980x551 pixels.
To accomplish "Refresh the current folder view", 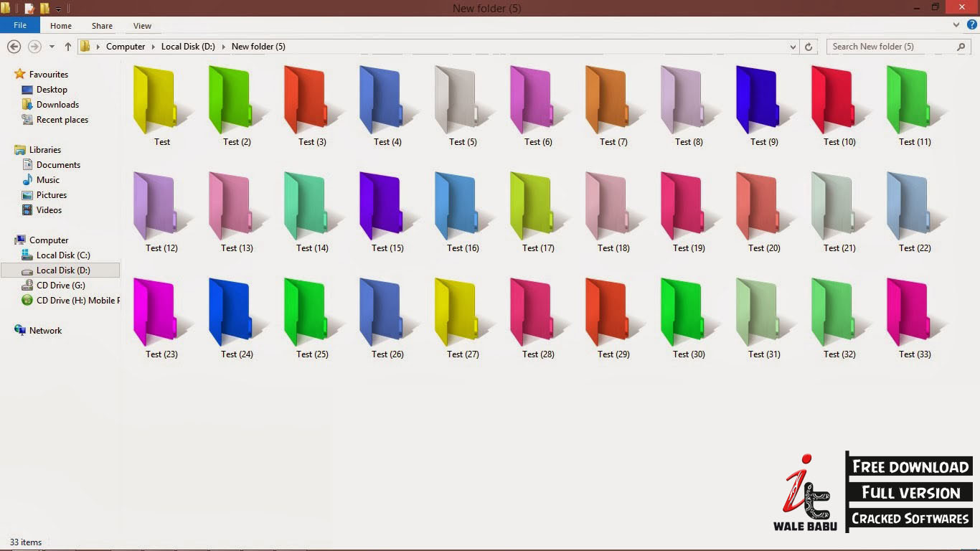I will [x=809, y=46].
